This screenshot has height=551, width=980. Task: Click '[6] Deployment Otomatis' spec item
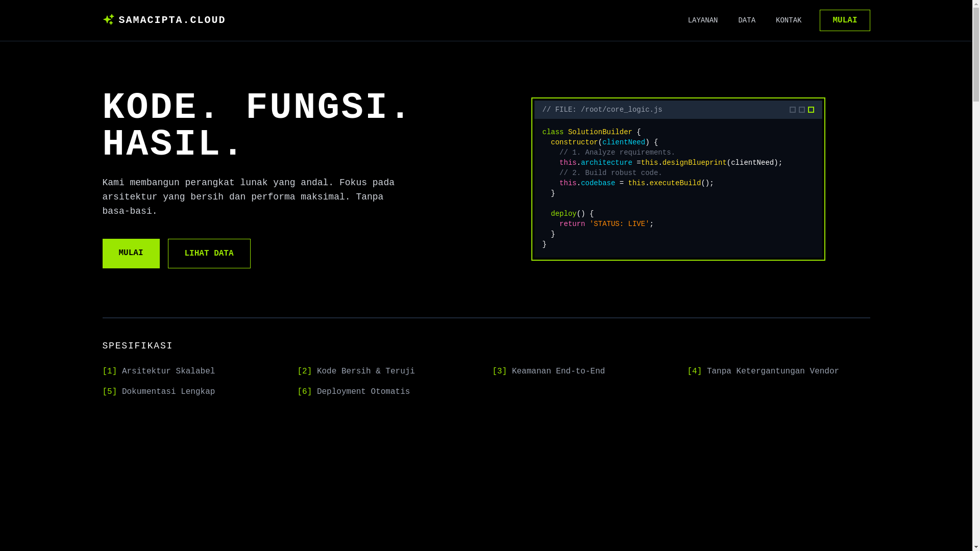pos(353,392)
